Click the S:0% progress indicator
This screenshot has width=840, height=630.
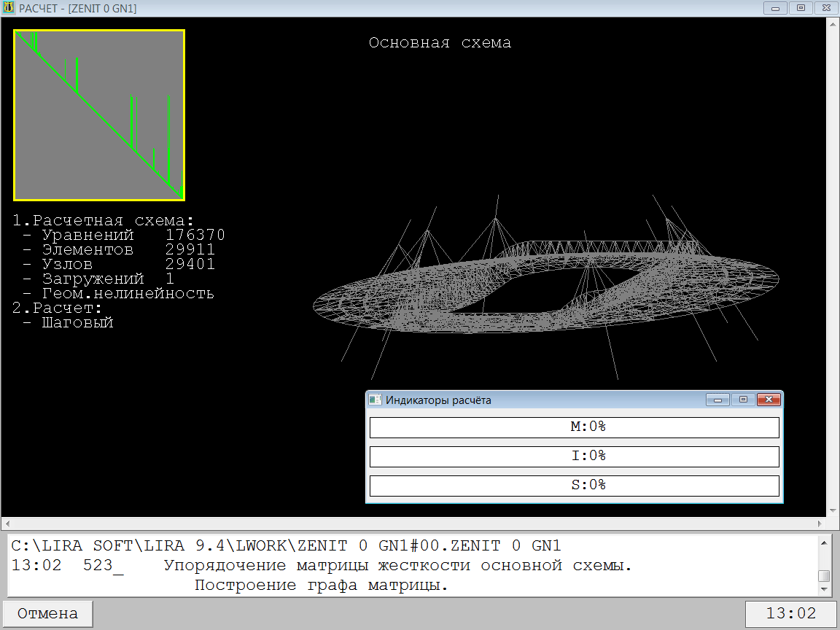click(574, 486)
